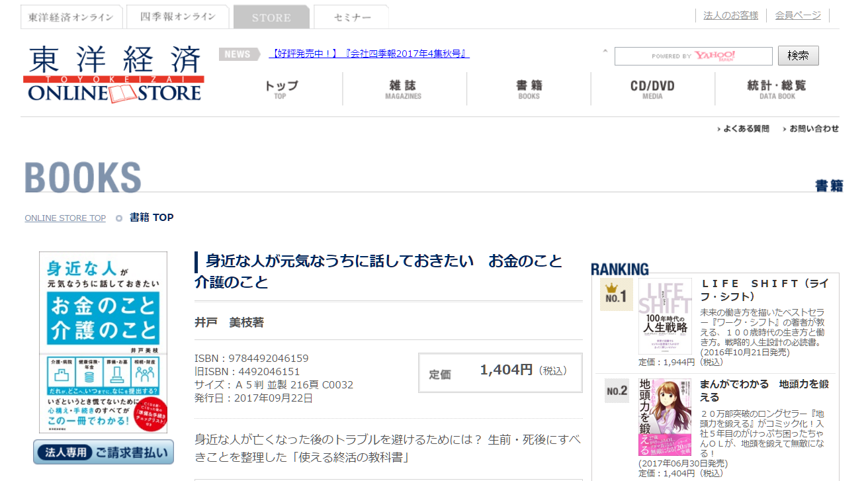Click LIFE SHIFT release date 2016年10月21日発売
868x481 pixels.
pos(745,353)
